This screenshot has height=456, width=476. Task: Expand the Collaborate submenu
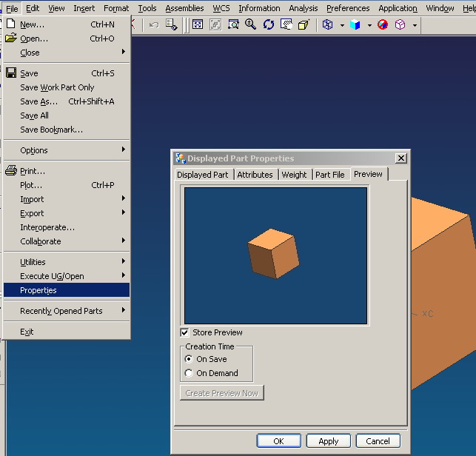coord(67,241)
